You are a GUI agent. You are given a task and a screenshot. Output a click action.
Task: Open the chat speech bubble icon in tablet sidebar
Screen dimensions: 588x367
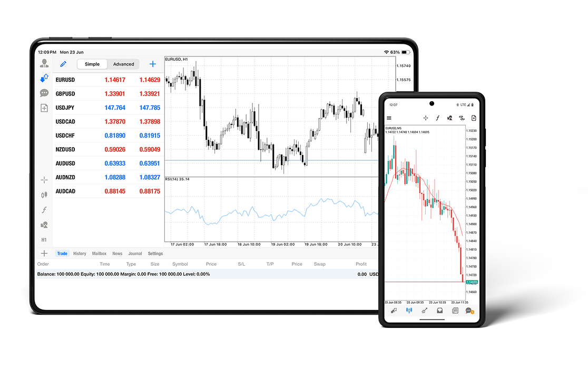coord(44,93)
